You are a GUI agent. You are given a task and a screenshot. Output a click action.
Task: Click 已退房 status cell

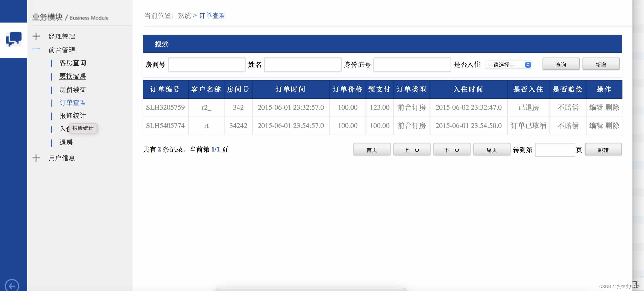tap(529, 108)
